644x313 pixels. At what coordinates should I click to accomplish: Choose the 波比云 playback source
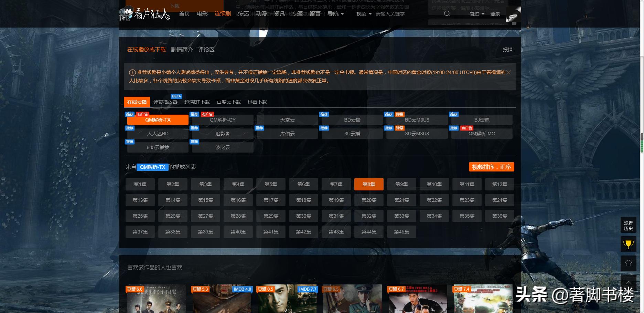point(223,147)
